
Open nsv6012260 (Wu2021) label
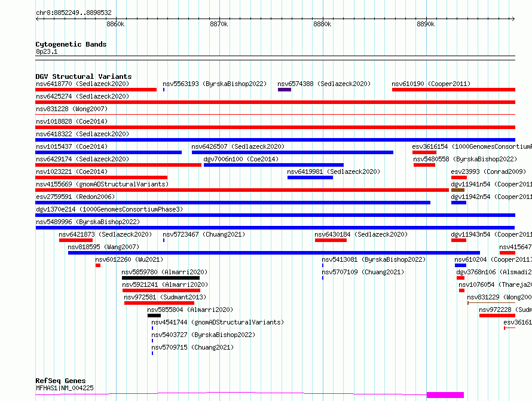(129, 259)
